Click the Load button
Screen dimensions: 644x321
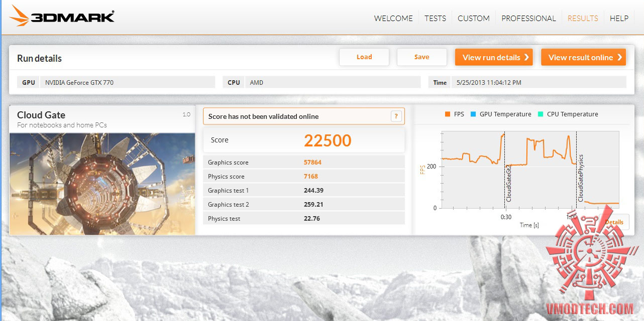tap(364, 57)
